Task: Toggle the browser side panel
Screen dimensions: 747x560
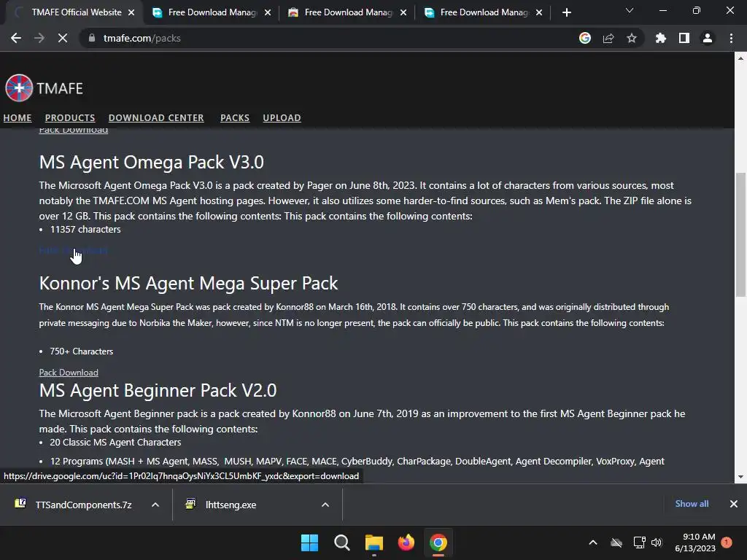Action: (x=684, y=38)
